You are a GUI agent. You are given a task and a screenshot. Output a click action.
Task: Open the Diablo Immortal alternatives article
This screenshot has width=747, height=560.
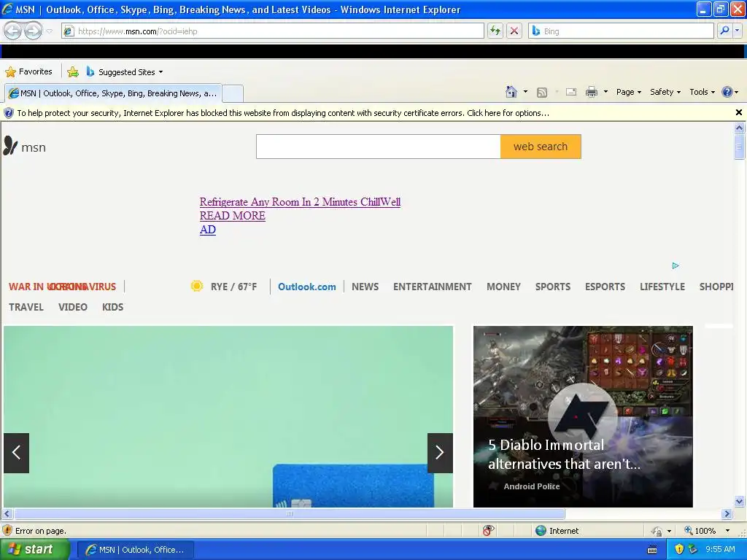[x=583, y=416]
